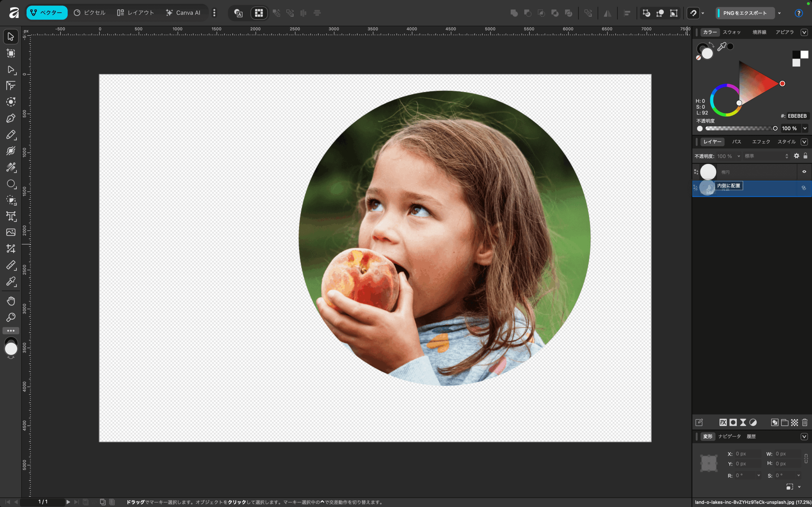The height and width of the screenshot is (507, 812).
Task: Open the color opacity 100 % dropdown
Action: pyautogui.click(x=805, y=128)
